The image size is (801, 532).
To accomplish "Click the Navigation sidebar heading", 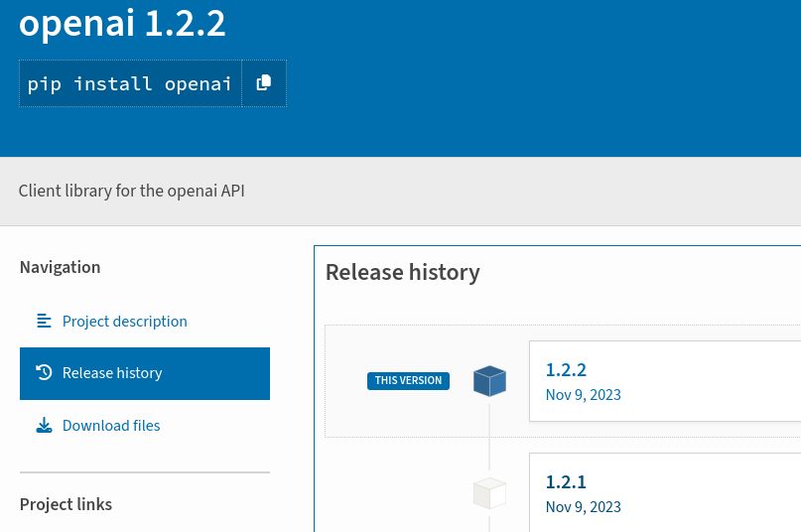I will pos(61,267).
